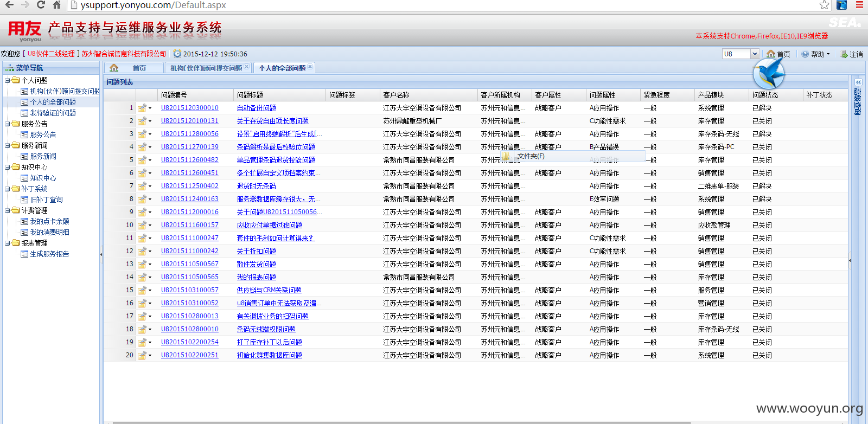868x424 pixels.
Task: Open the 旧补丁查询 tree item
Action: pos(46,200)
